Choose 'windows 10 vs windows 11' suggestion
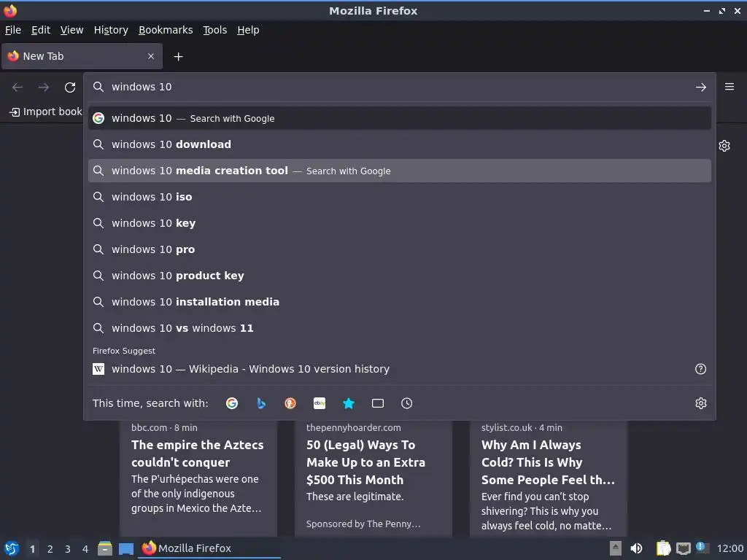747x560 pixels. (400, 327)
